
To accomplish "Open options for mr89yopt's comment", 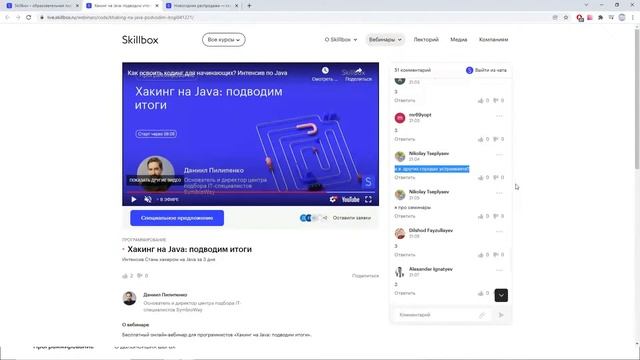I will click(499, 116).
